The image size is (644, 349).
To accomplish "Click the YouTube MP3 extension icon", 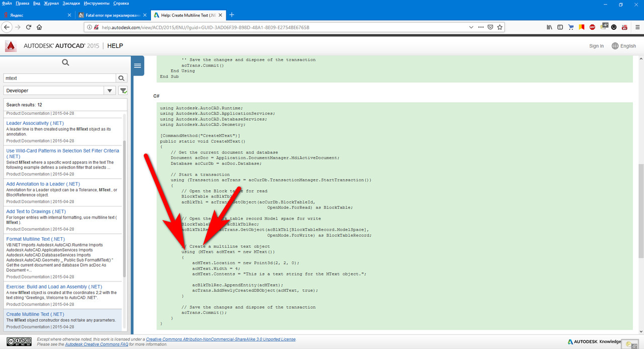I will tap(624, 27).
